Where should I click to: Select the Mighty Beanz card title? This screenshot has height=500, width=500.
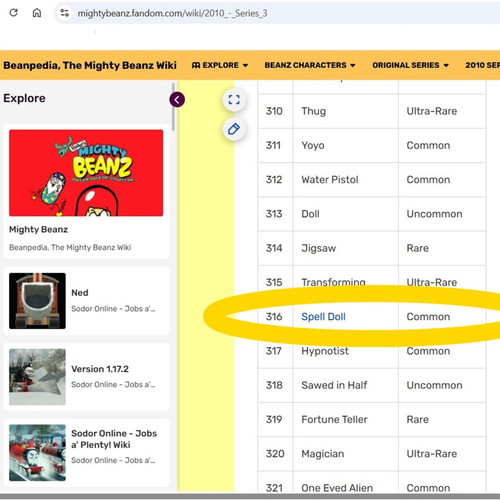click(x=38, y=230)
